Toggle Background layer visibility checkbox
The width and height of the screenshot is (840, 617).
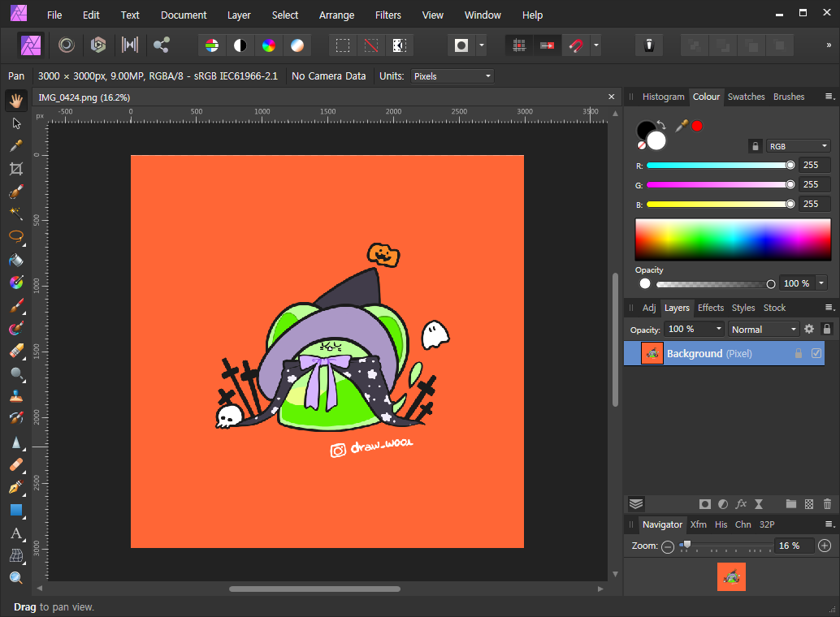(x=816, y=353)
